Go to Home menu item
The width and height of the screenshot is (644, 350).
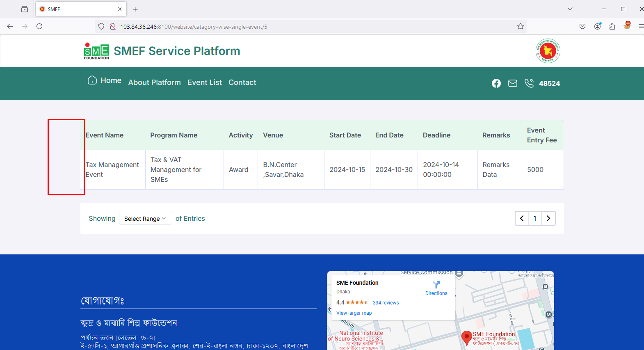click(105, 80)
